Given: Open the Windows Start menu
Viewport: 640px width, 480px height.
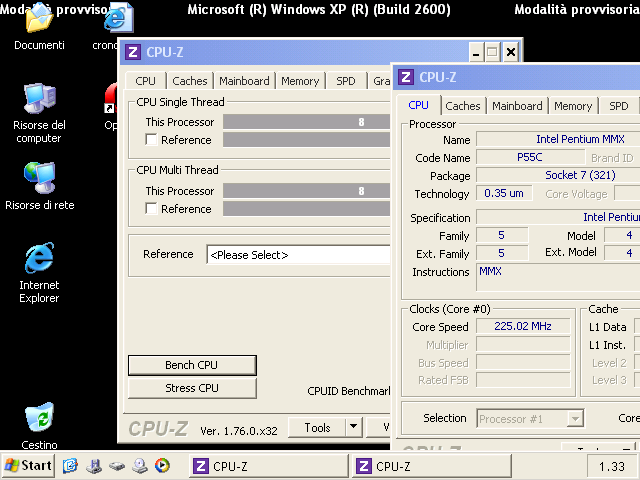Looking at the screenshot, I should point(28,465).
